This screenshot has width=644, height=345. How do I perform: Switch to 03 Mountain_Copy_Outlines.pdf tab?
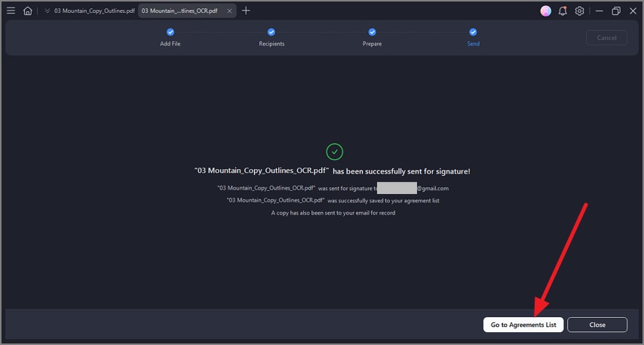(x=94, y=11)
